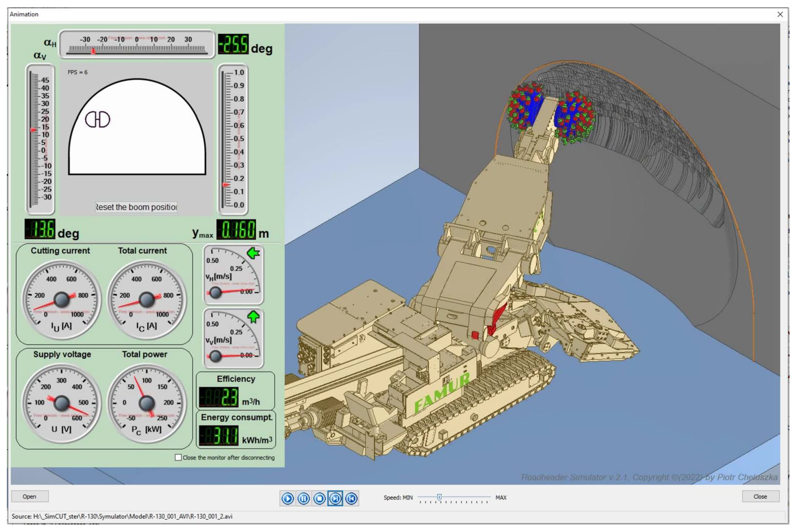Screen dimensions: 795x532
Task: Pause the animation playback
Action: tap(303, 498)
